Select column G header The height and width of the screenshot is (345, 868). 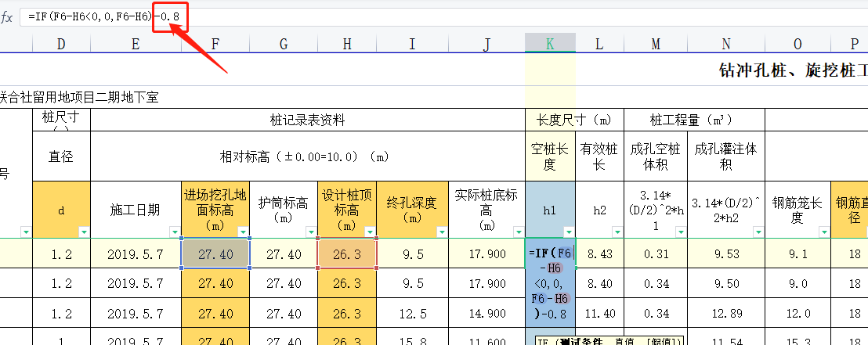pos(284,44)
